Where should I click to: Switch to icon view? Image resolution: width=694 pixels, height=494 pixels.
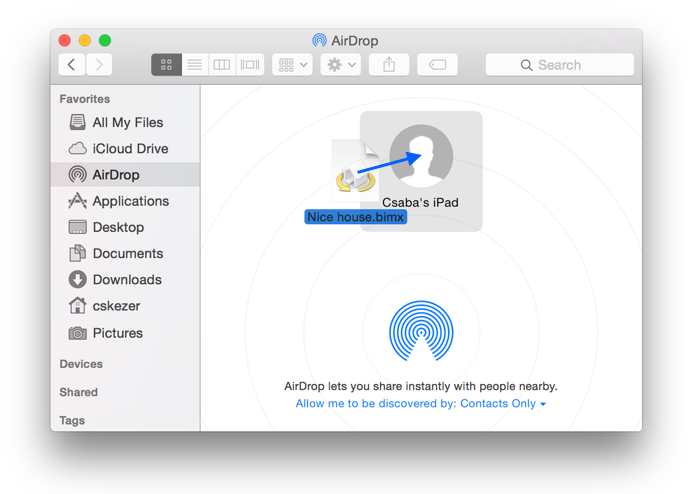(x=166, y=65)
